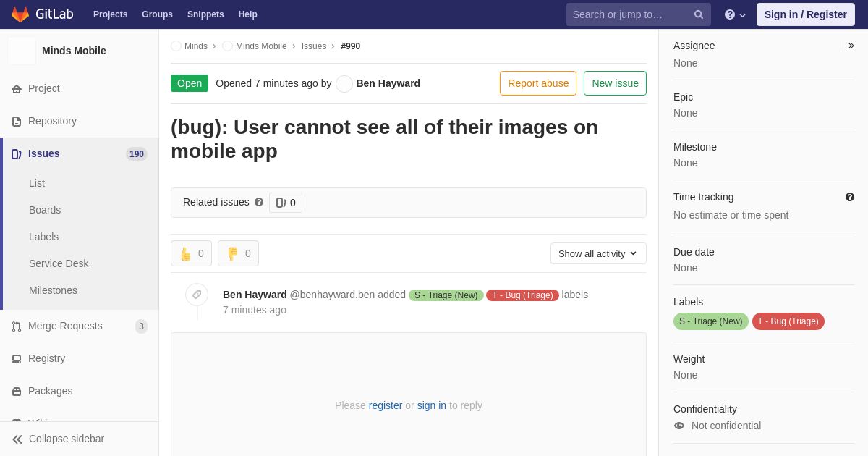The image size is (868, 456).
Task: Open Show all activity dropdown
Action: [x=598, y=253]
